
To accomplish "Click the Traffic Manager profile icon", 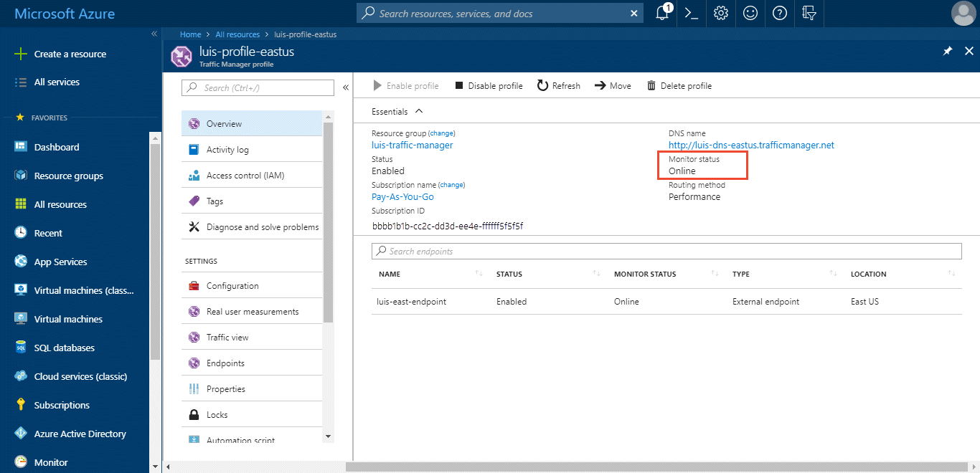I will pyautogui.click(x=181, y=56).
